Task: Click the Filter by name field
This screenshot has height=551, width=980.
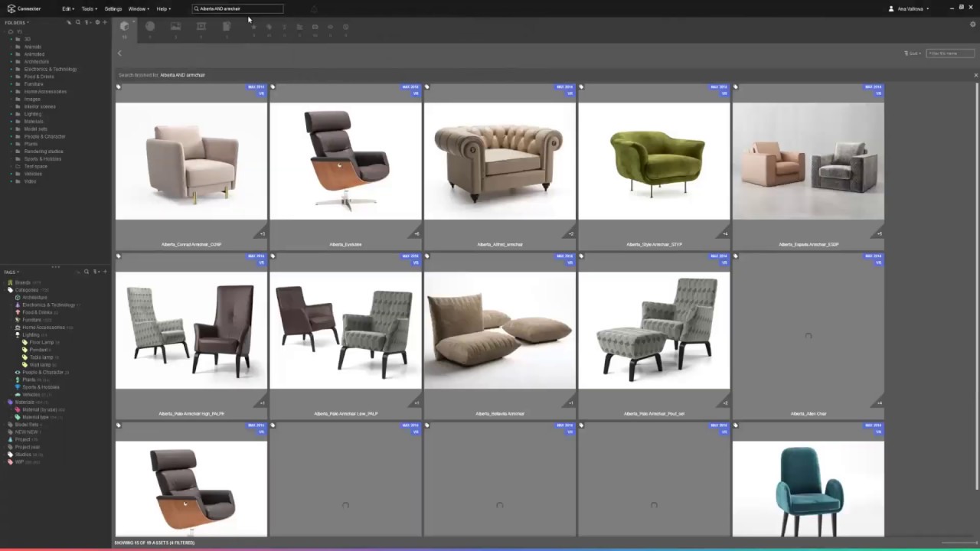Action: 950,54
